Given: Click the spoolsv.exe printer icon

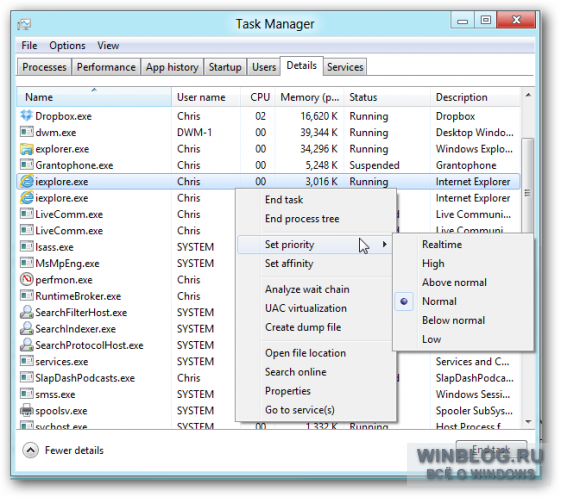Looking at the screenshot, I should [x=26, y=410].
